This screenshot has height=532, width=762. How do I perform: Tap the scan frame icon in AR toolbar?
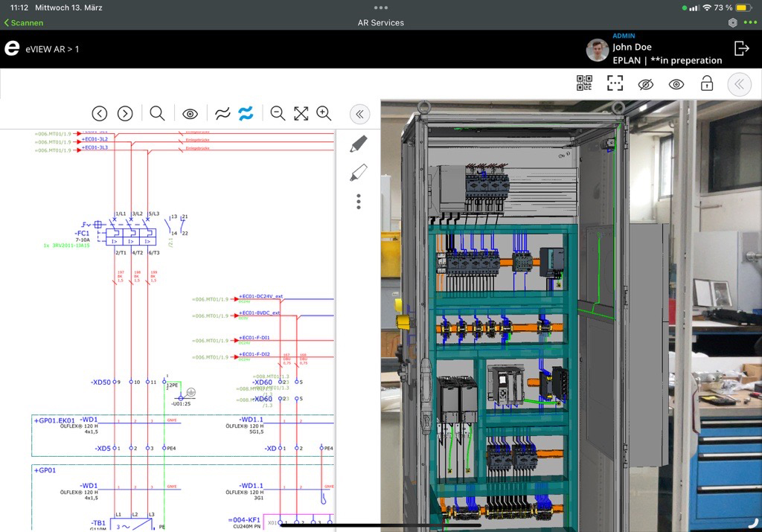pos(615,83)
